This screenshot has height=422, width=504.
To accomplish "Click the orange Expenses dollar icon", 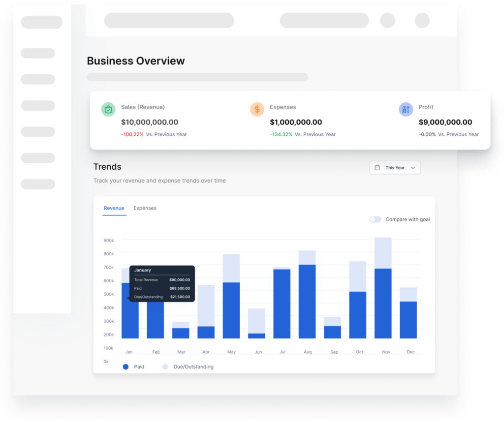I will click(x=257, y=110).
